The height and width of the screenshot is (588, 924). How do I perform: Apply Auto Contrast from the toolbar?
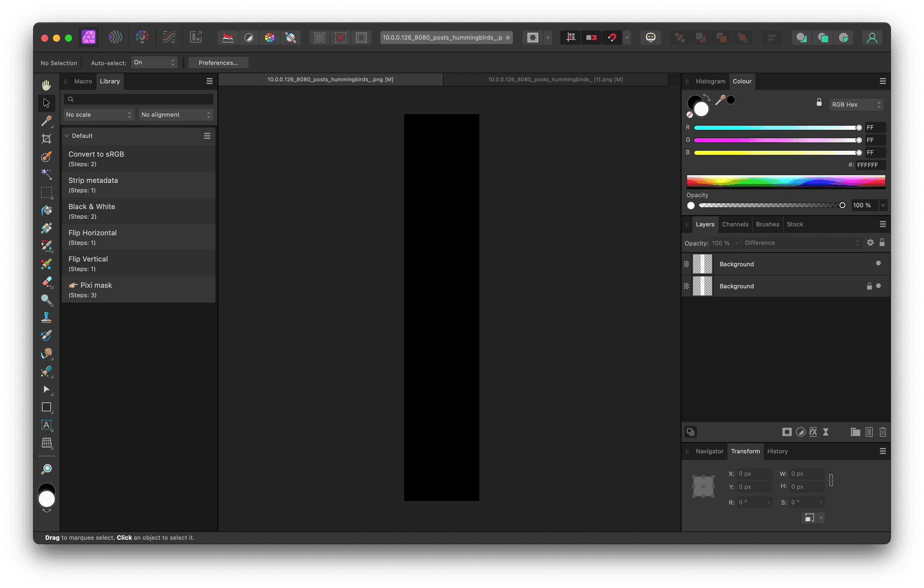[x=249, y=38]
